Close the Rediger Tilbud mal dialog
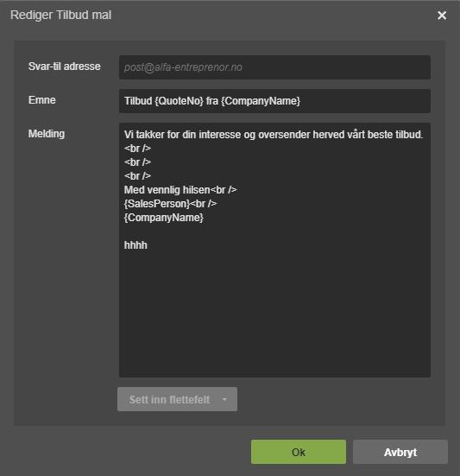Viewport: 460px width, 476px height. 442,16
